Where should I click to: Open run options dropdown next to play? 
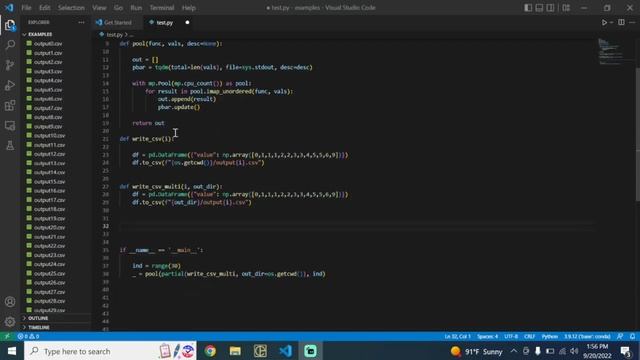pos(611,22)
